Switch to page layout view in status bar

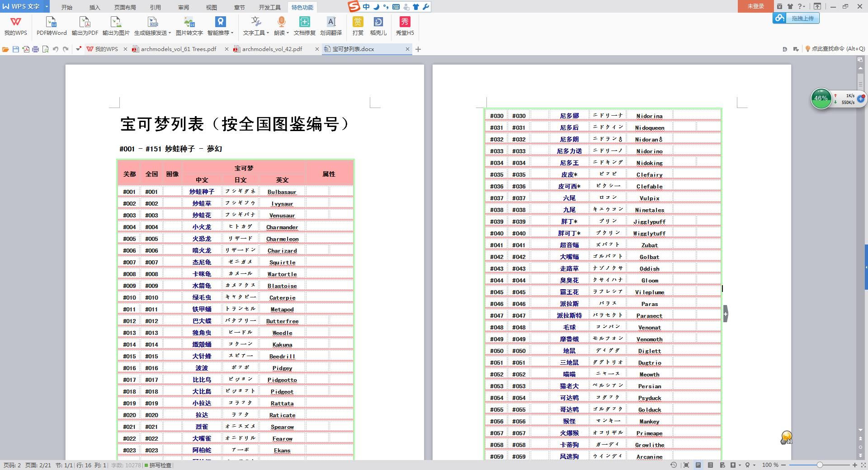[698, 465]
